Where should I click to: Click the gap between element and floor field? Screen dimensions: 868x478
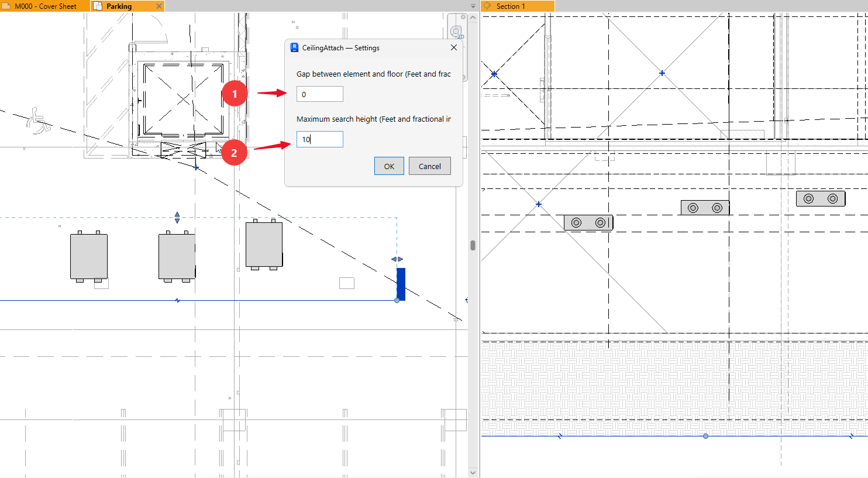[x=320, y=94]
